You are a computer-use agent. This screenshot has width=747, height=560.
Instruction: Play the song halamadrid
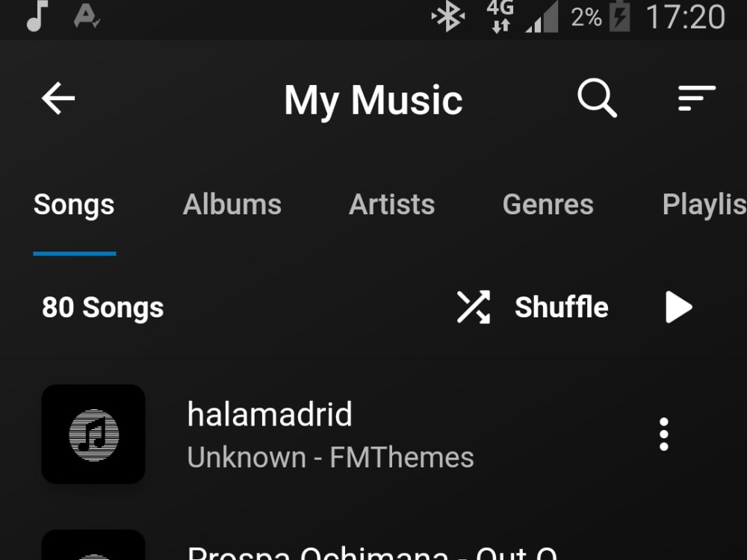(x=270, y=414)
